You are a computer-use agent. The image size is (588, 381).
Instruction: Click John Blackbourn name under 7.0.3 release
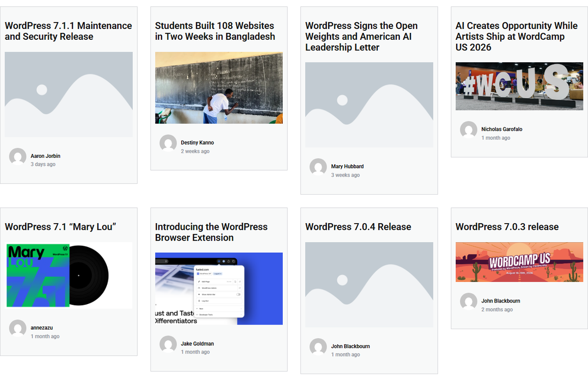[x=501, y=301]
